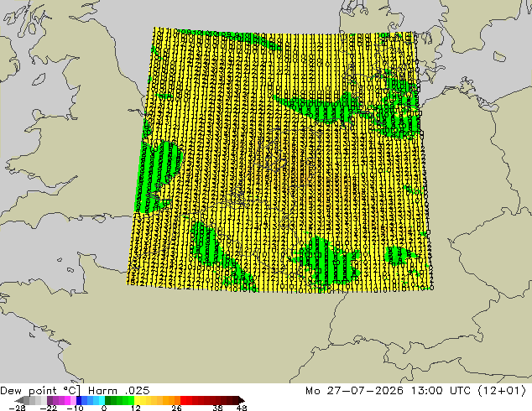The width and height of the screenshot is (532, 411).
Task: Click the cyan legend swatch next to 0
Action: point(102,400)
